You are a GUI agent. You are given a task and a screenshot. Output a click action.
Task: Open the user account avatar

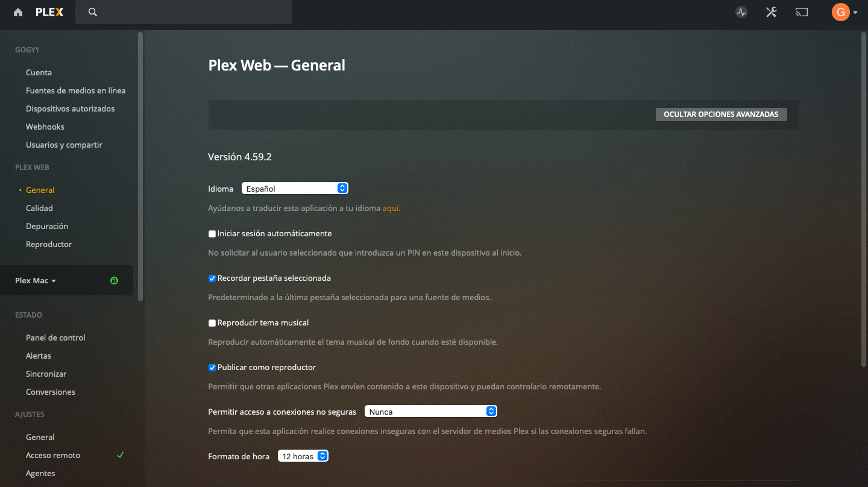pyautogui.click(x=841, y=12)
